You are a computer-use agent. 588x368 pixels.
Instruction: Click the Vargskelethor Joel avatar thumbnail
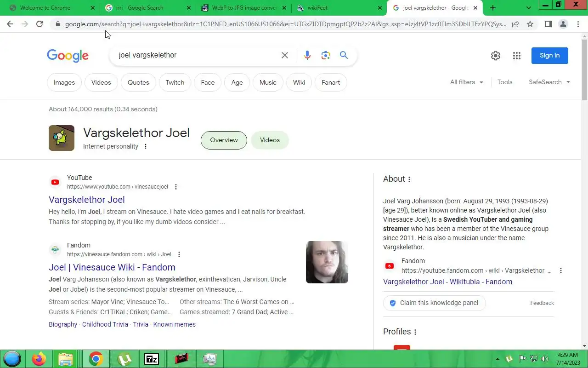(62, 138)
